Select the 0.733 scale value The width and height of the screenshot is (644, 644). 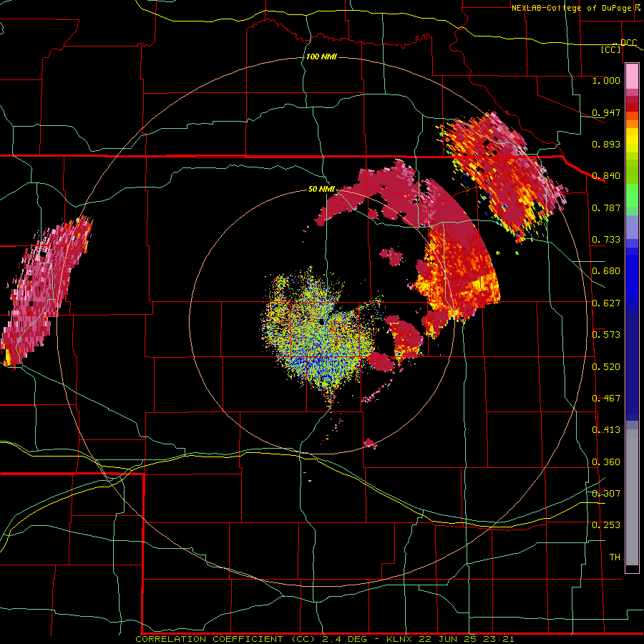click(x=606, y=240)
